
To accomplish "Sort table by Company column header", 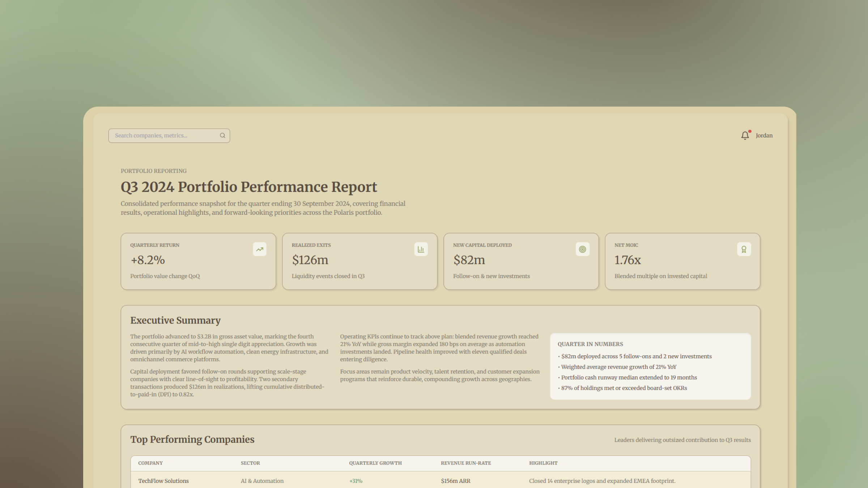I will (x=150, y=463).
